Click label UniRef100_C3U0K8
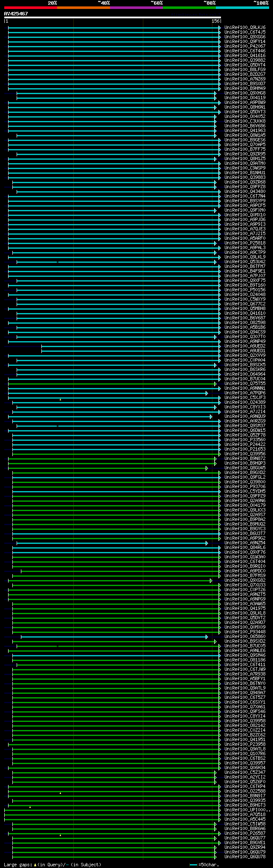This screenshot has height=868, width=273. tap(245, 121)
